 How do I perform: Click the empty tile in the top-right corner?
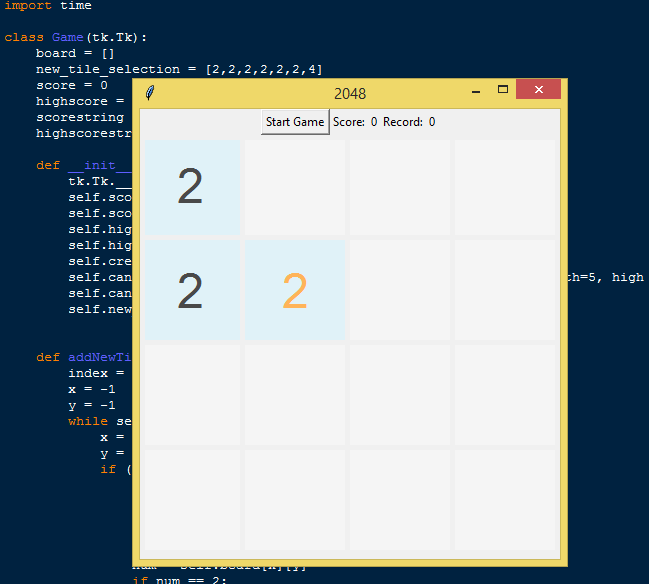tap(504, 186)
